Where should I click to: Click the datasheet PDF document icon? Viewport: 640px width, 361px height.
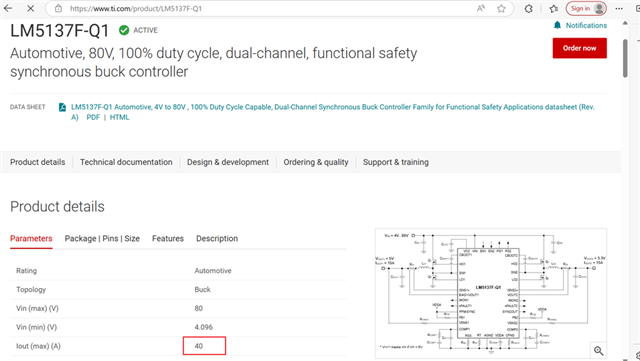click(62, 107)
